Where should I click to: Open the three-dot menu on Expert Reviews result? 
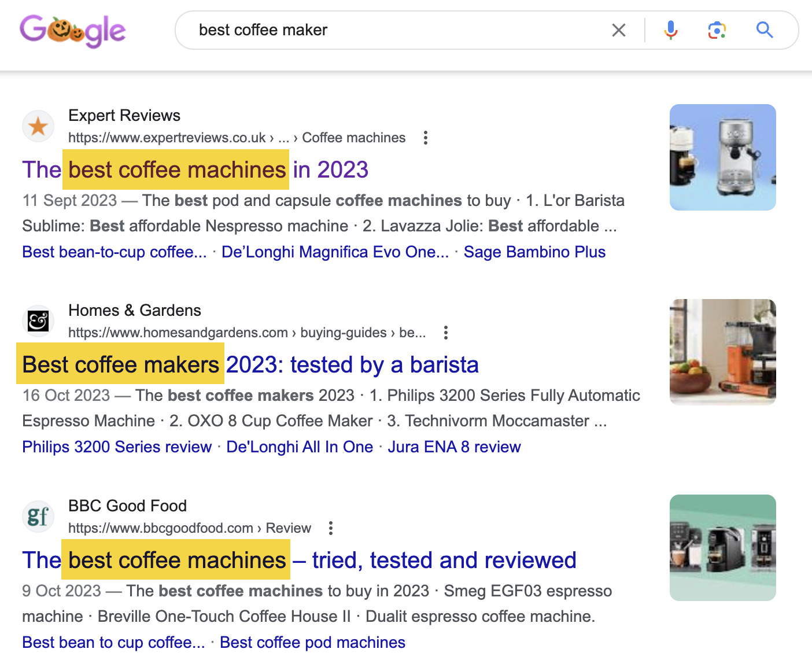point(426,138)
